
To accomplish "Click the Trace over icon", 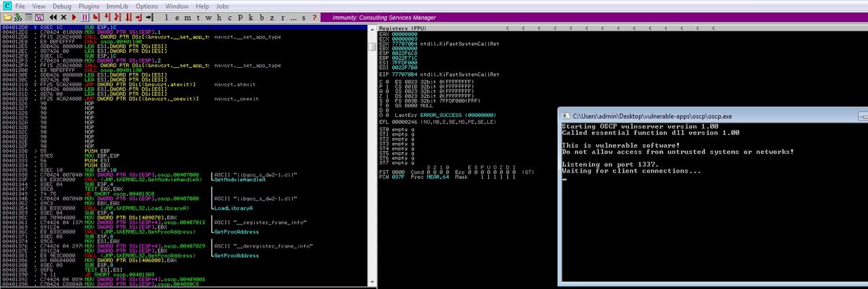I will [x=128, y=17].
